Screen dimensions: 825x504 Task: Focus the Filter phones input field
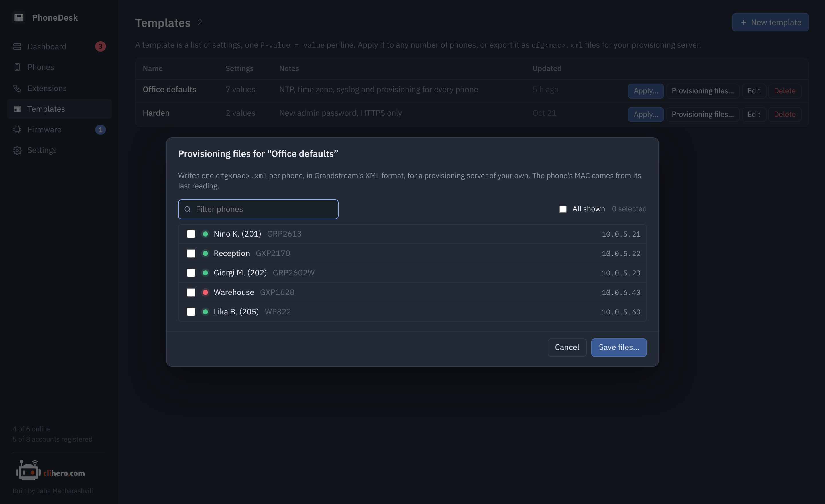[x=258, y=210]
